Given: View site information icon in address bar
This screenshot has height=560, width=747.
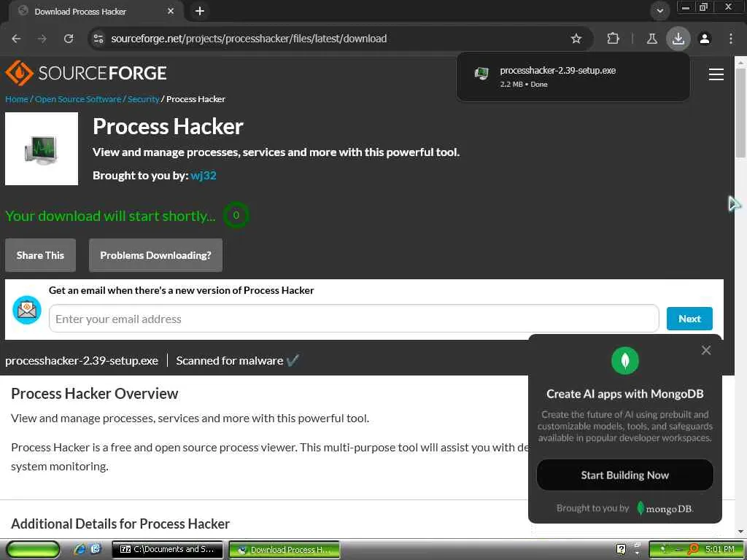Looking at the screenshot, I should pos(98,39).
